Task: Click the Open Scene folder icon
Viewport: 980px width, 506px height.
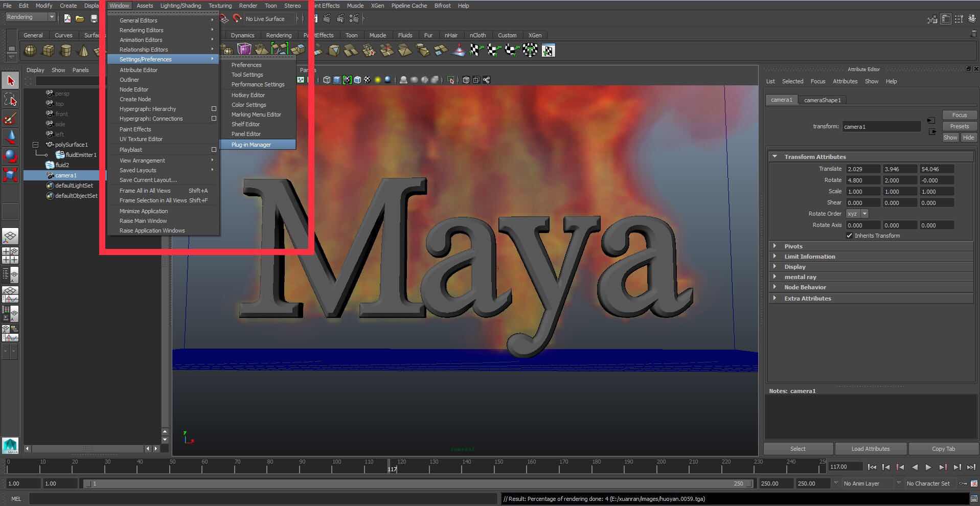Action: point(80,18)
